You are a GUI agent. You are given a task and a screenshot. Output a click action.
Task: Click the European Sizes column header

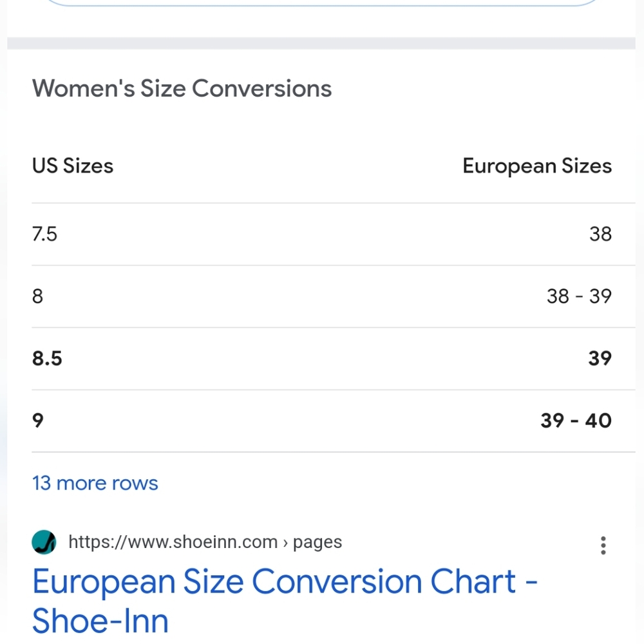(537, 166)
